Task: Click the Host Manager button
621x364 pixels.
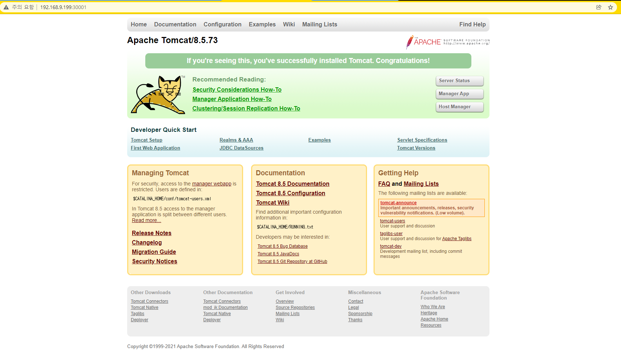Action: 459,107
